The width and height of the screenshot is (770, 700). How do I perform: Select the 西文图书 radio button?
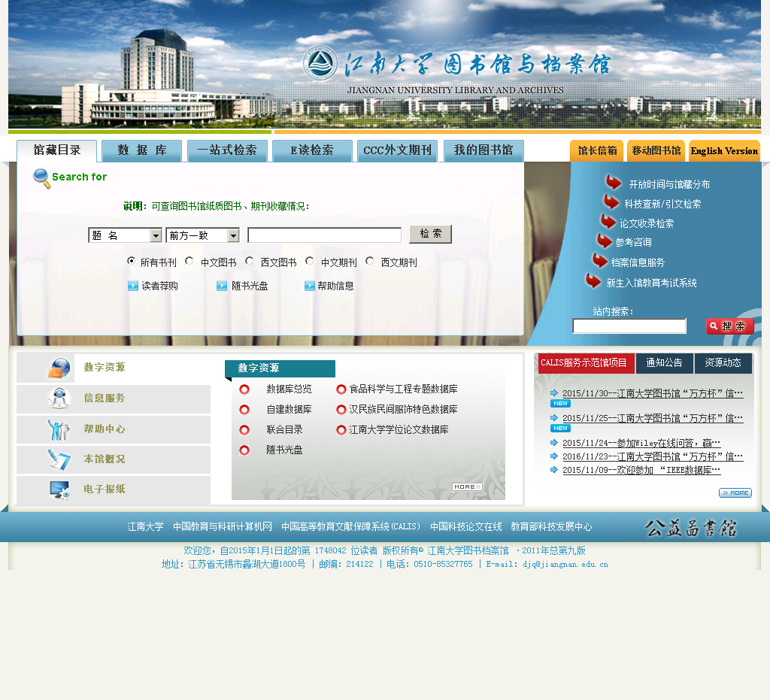(x=250, y=261)
